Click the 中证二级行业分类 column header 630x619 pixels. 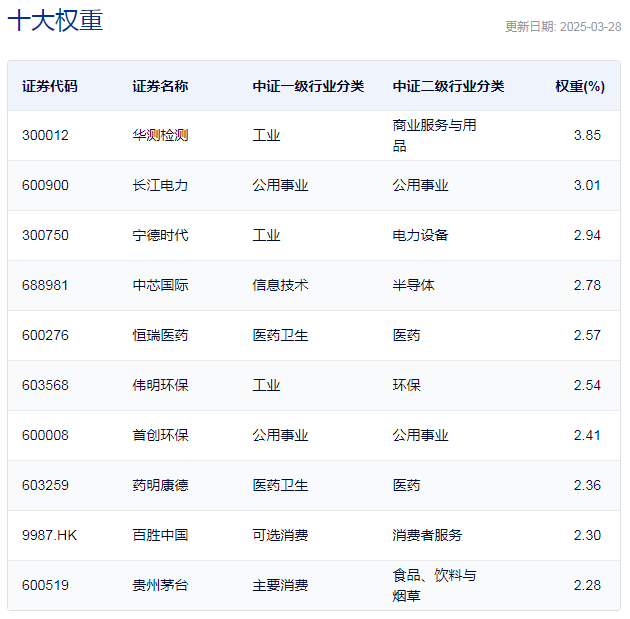pyautogui.click(x=448, y=86)
